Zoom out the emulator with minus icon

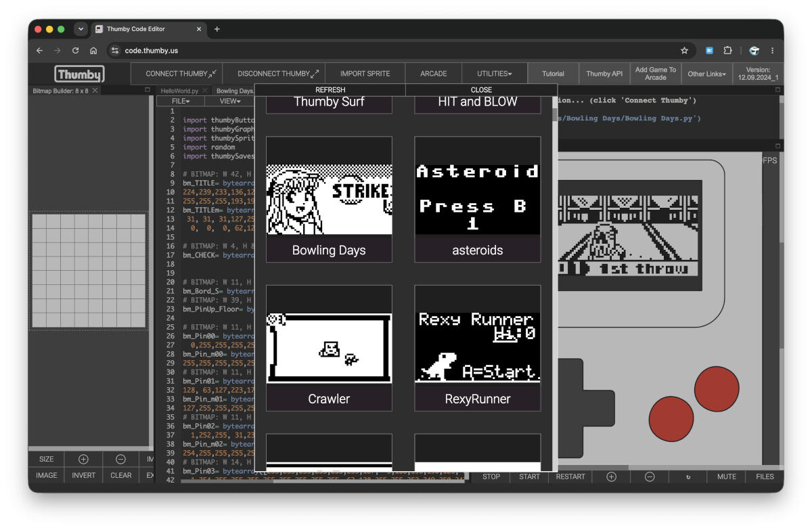pos(650,477)
